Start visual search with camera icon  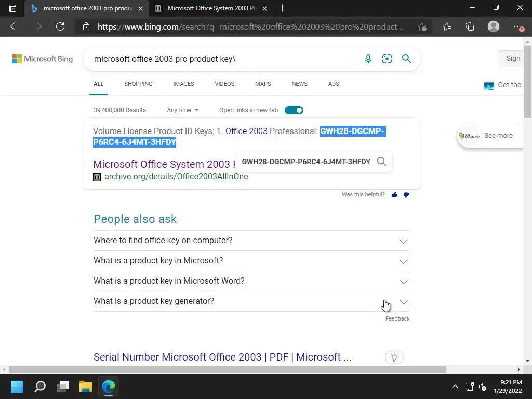(387, 59)
